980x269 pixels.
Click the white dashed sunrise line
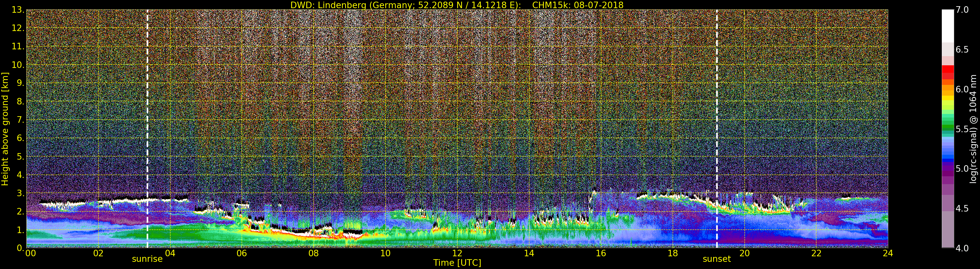tap(147, 129)
